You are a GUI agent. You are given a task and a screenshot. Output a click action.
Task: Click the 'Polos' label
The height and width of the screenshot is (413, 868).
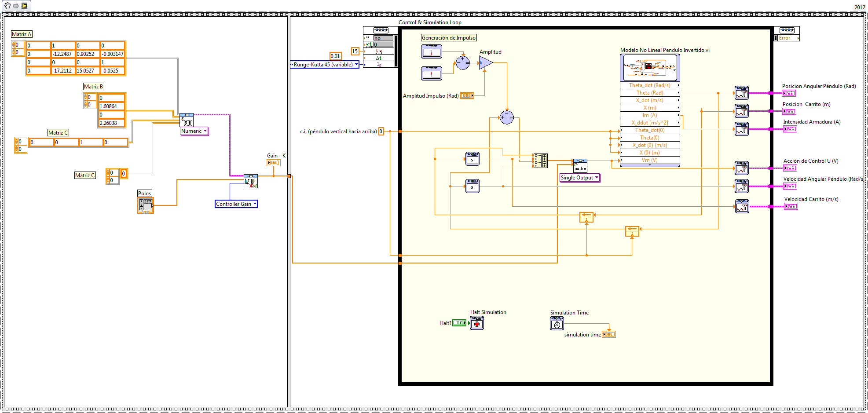[145, 194]
